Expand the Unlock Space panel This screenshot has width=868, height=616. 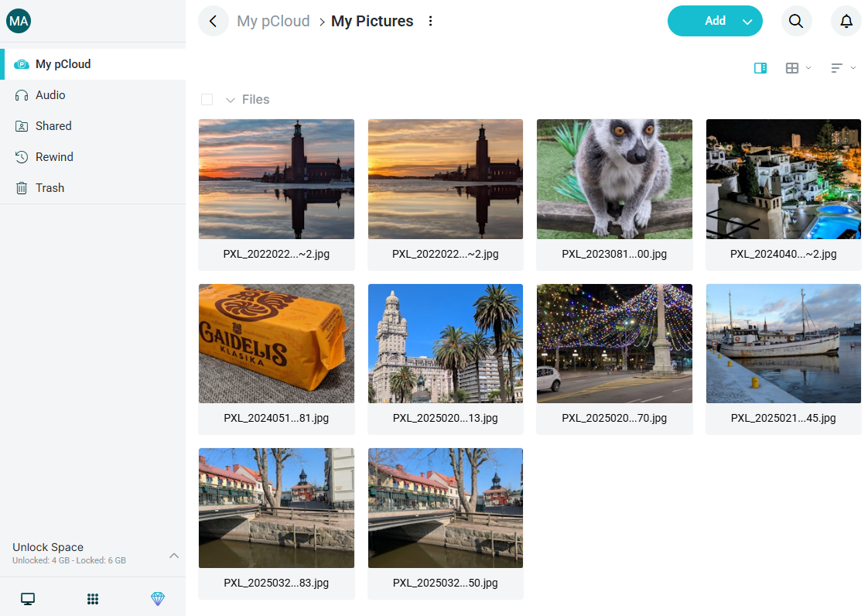(174, 555)
